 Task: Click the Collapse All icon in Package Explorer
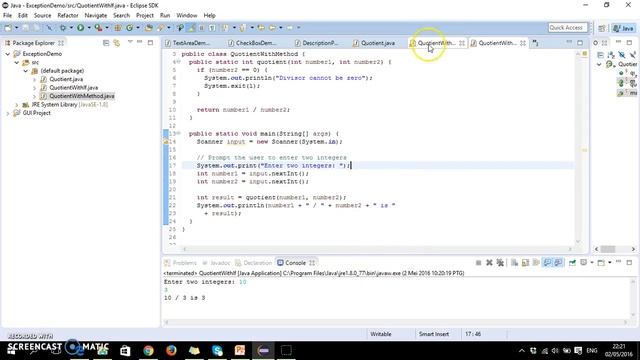(x=106, y=43)
